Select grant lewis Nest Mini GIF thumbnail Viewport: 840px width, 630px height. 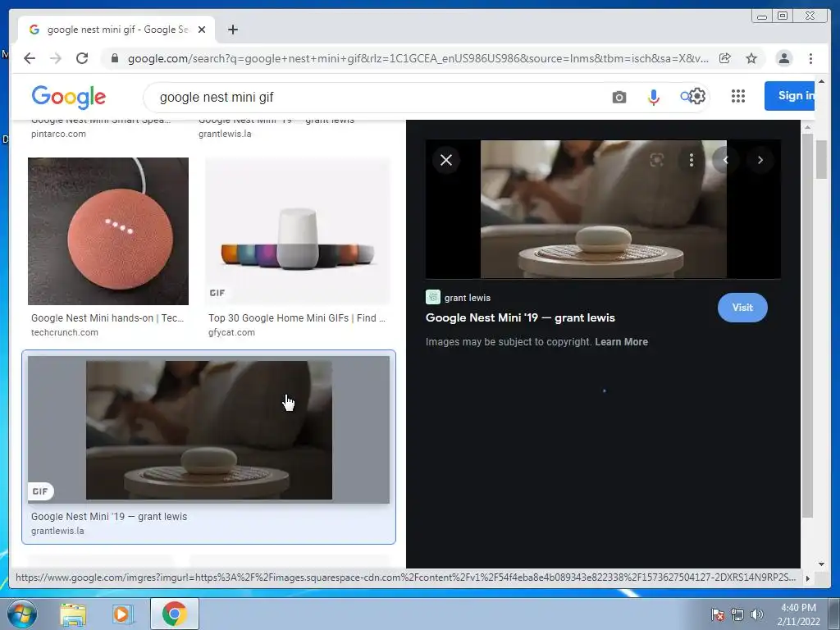pos(209,430)
